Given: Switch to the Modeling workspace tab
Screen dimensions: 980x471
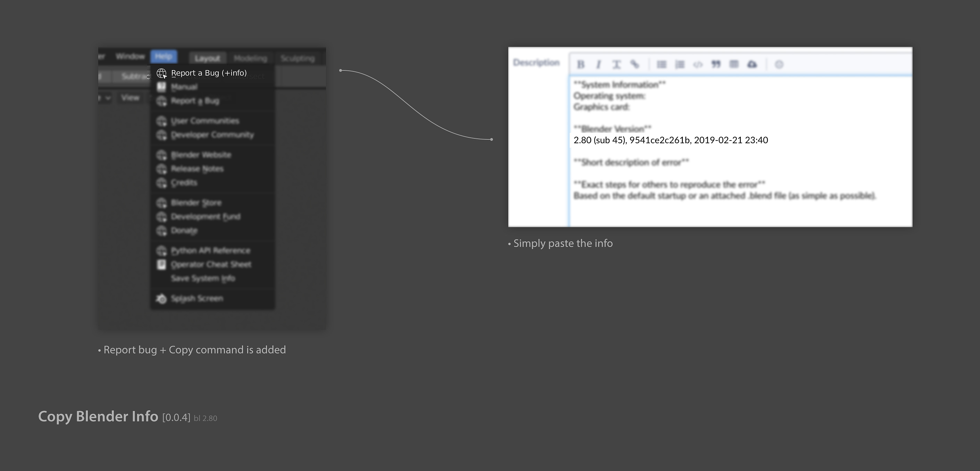Looking at the screenshot, I should (250, 58).
